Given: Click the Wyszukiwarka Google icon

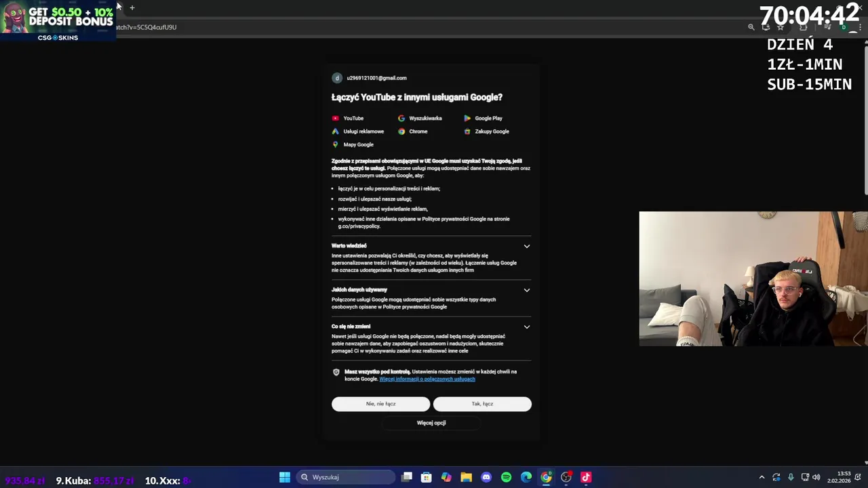Looking at the screenshot, I should coord(401,118).
